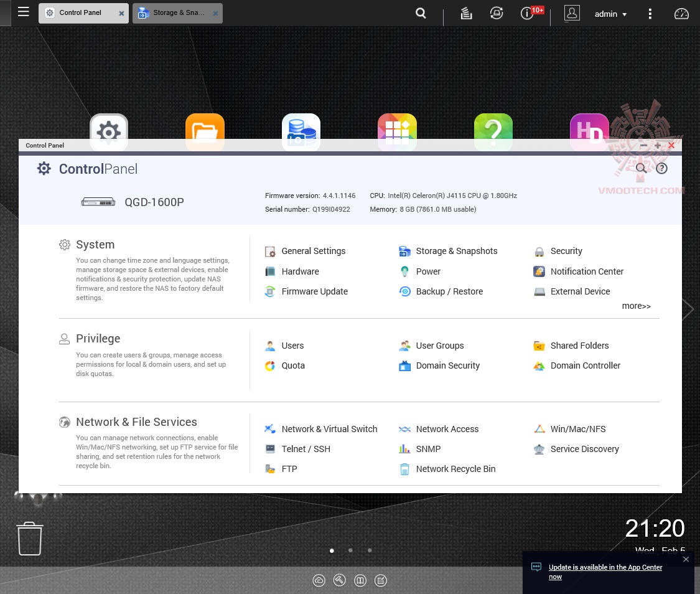
Task: Open File Station desktop folder shortcut
Action: point(205,132)
